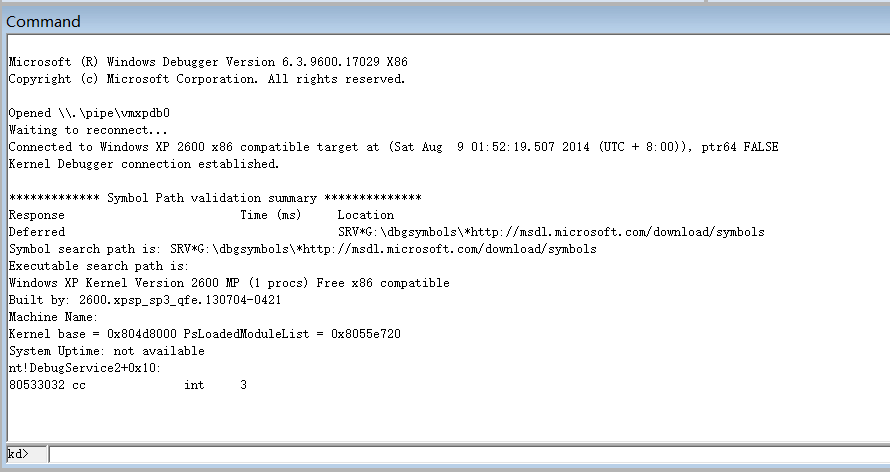Click 'Kernel Debugger connection established' text
Viewport: 890px width, 472px height.
(144, 164)
